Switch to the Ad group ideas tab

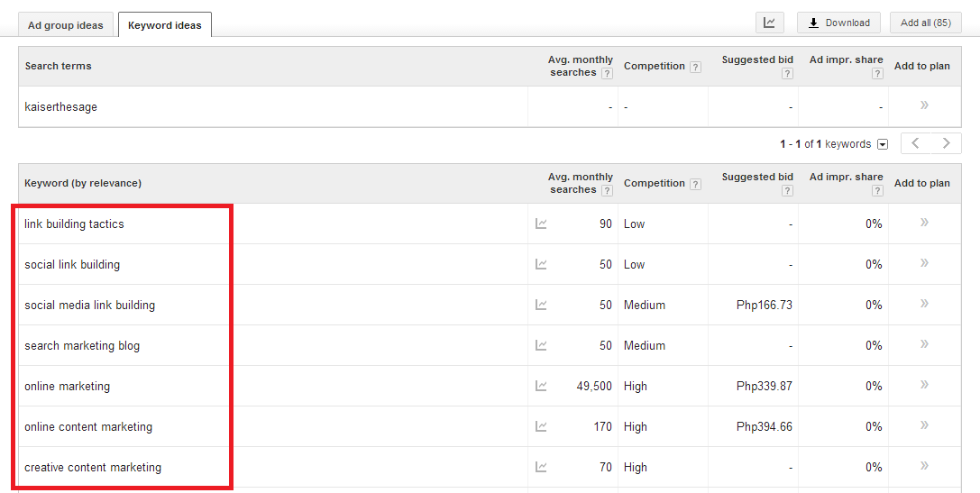point(66,25)
